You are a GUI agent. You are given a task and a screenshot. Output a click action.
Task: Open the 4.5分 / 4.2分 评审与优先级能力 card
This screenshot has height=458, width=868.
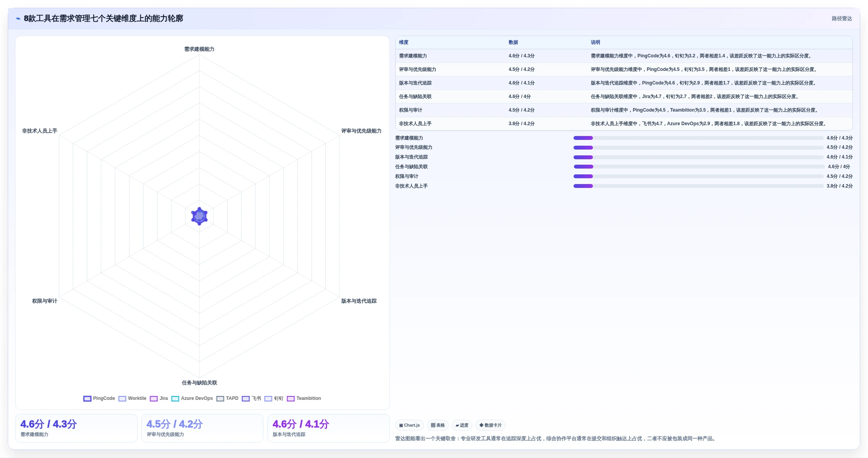202,428
